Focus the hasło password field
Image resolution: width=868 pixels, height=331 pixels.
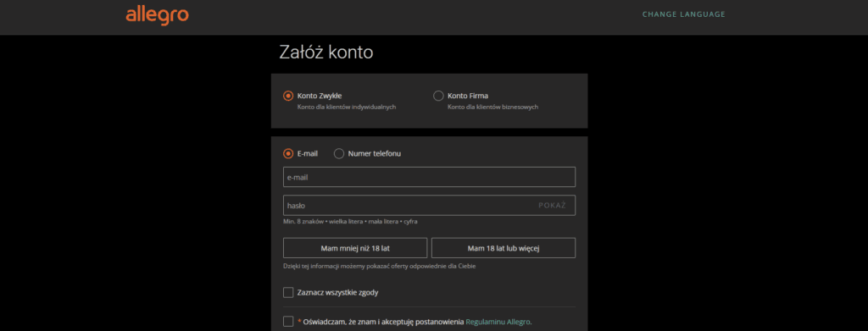tap(429, 205)
